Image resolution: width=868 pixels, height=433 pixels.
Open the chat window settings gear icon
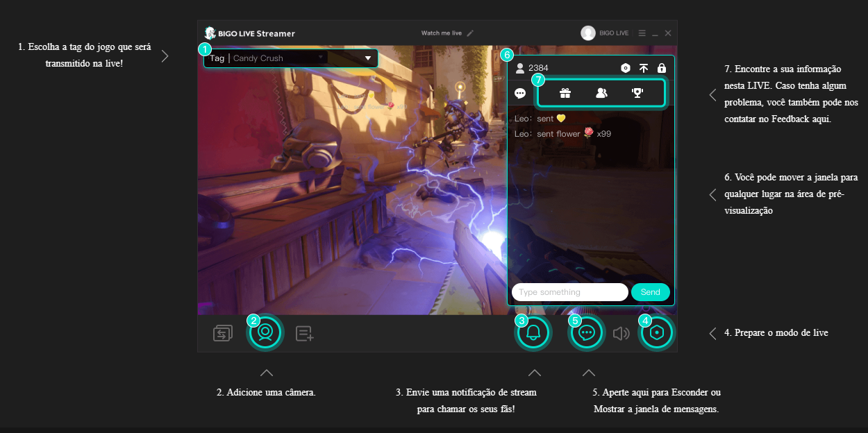tap(624, 67)
